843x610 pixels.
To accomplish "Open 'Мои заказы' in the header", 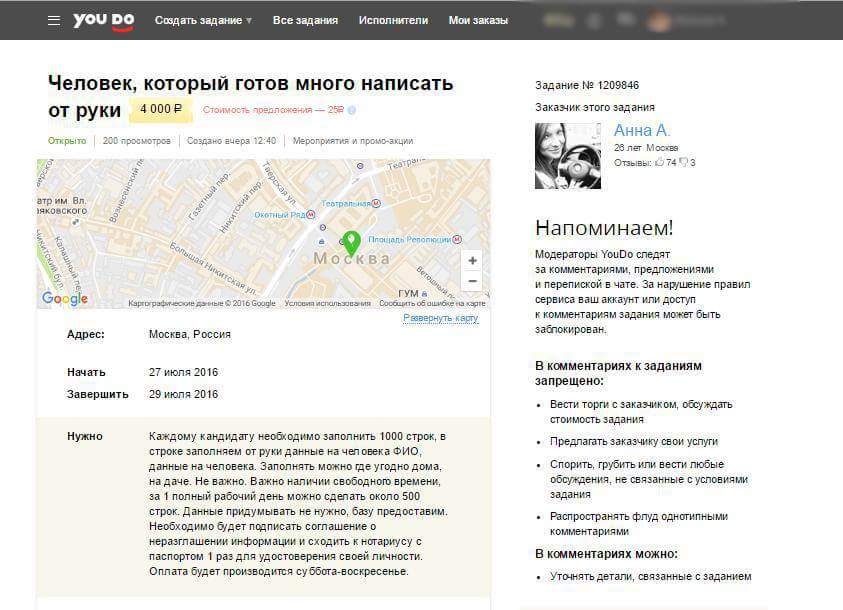I will [478, 20].
